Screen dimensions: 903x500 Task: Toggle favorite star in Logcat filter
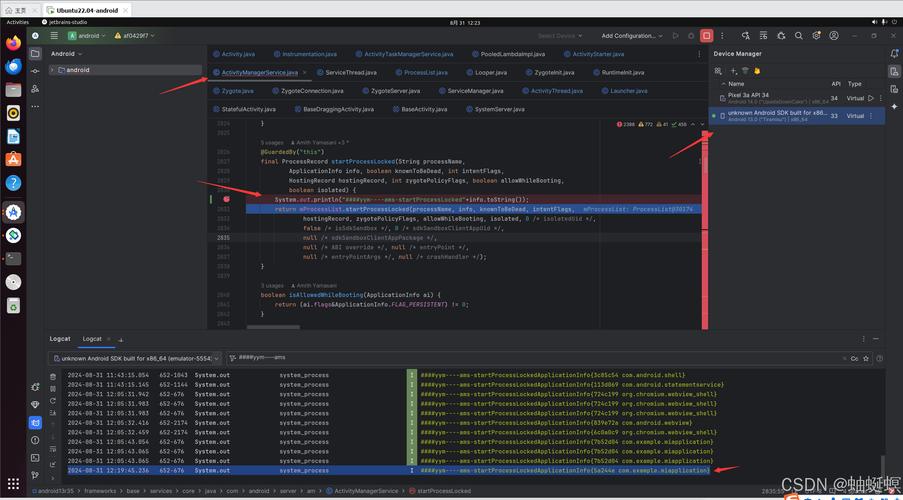tap(866, 358)
